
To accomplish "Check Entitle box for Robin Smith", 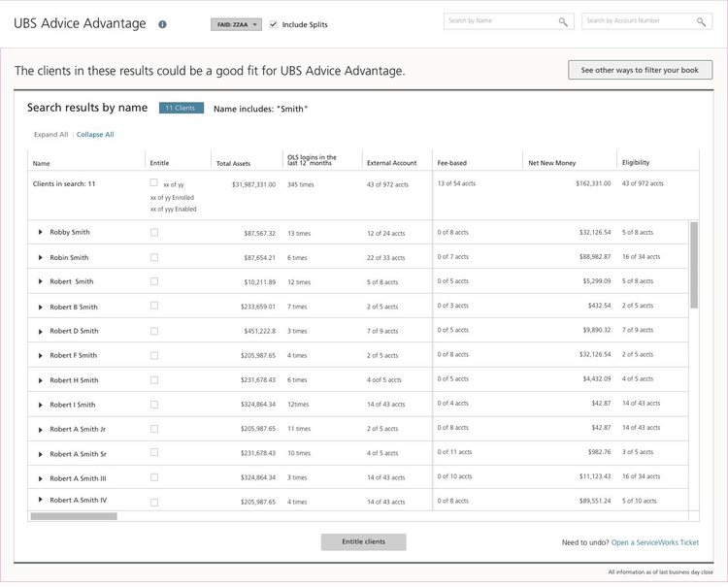I will (154, 257).
